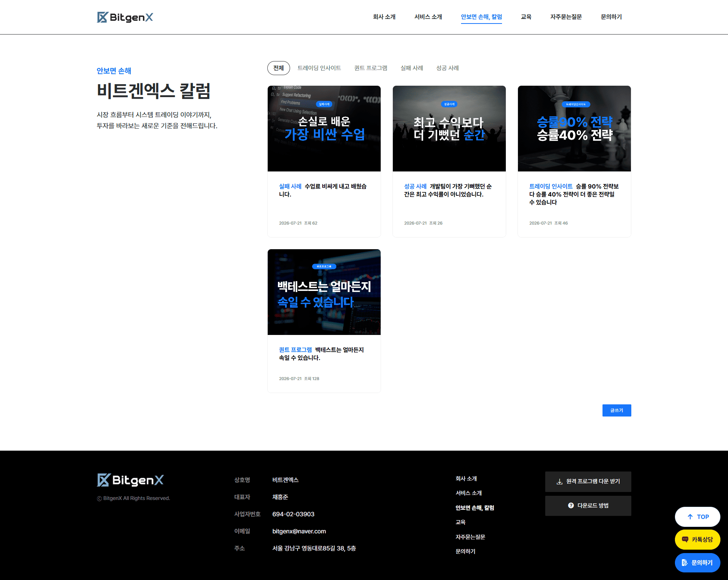Click email text bitgenx@naver.com
Image resolution: width=728 pixels, height=580 pixels.
click(299, 531)
